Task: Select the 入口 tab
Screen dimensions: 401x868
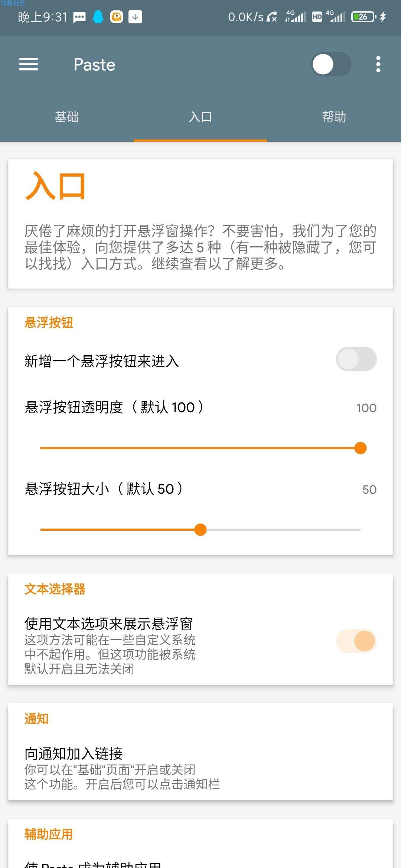Action: (x=200, y=117)
